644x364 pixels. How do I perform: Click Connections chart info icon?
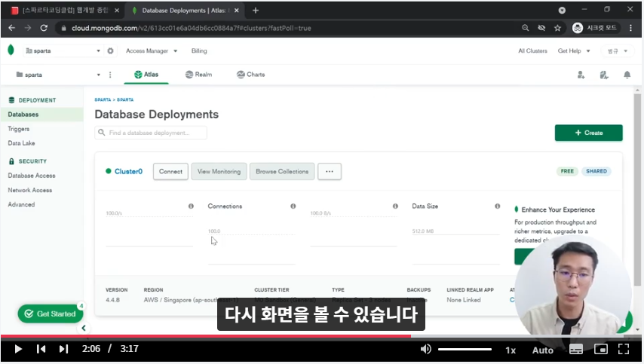[293, 206]
